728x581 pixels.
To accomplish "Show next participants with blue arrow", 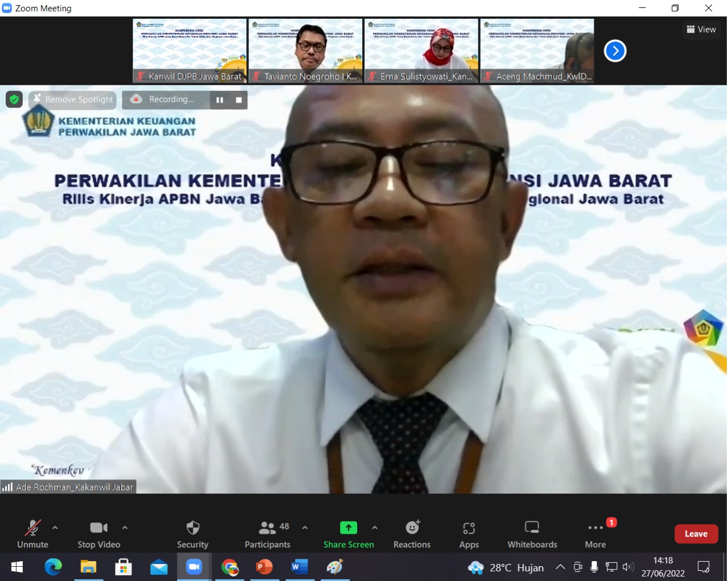I will (615, 51).
